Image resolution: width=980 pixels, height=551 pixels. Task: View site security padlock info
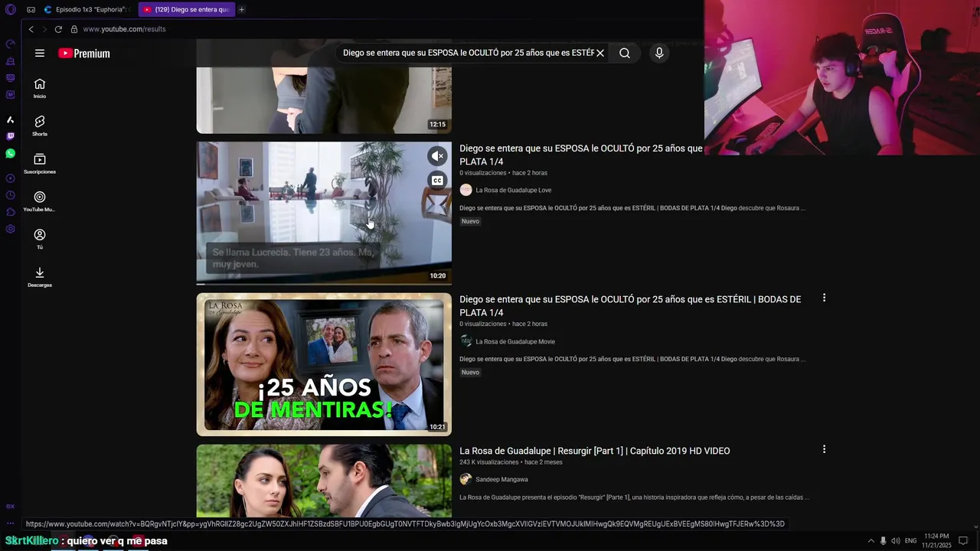coord(74,29)
